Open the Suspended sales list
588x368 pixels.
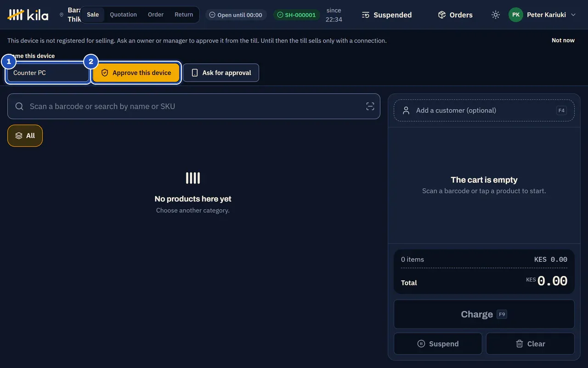(x=387, y=15)
